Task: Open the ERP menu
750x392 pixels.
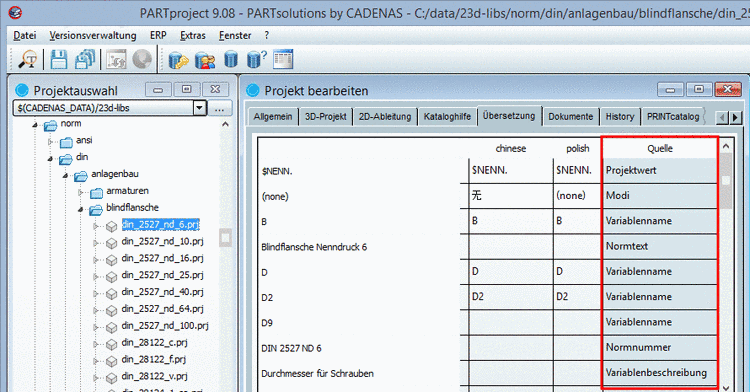Action: [158, 35]
